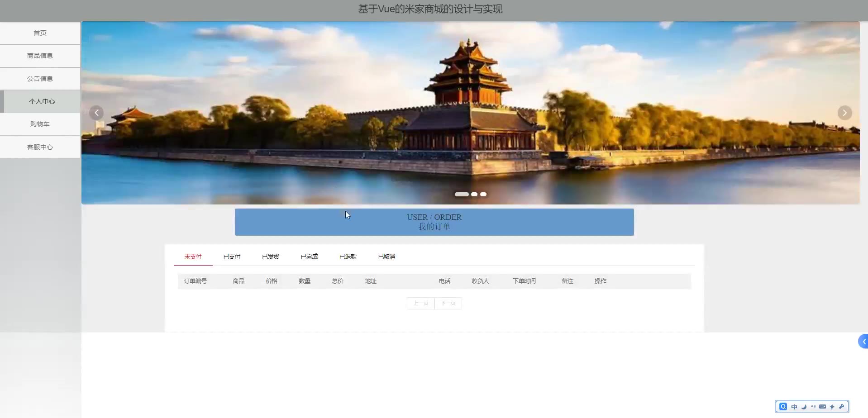Click the 备注 column header
This screenshot has width=868, height=418.
[x=568, y=281]
